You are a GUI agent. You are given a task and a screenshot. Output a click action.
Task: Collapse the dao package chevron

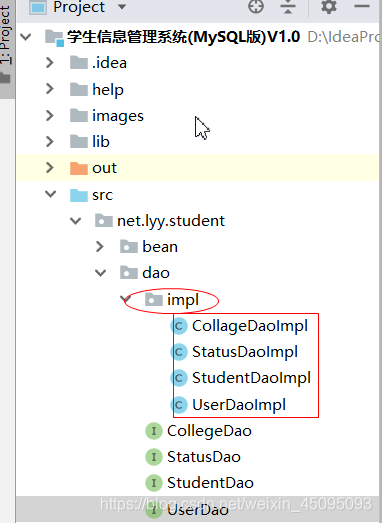pyautogui.click(x=100, y=273)
